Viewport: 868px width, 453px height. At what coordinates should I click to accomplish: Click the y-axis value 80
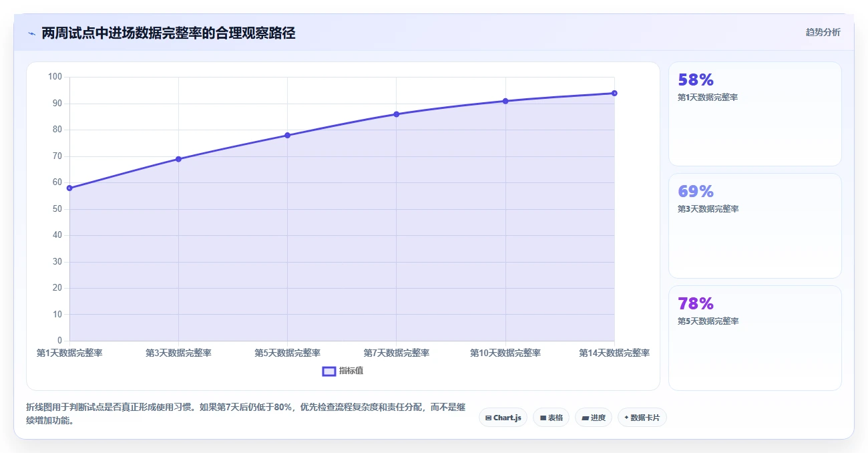[x=57, y=130]
